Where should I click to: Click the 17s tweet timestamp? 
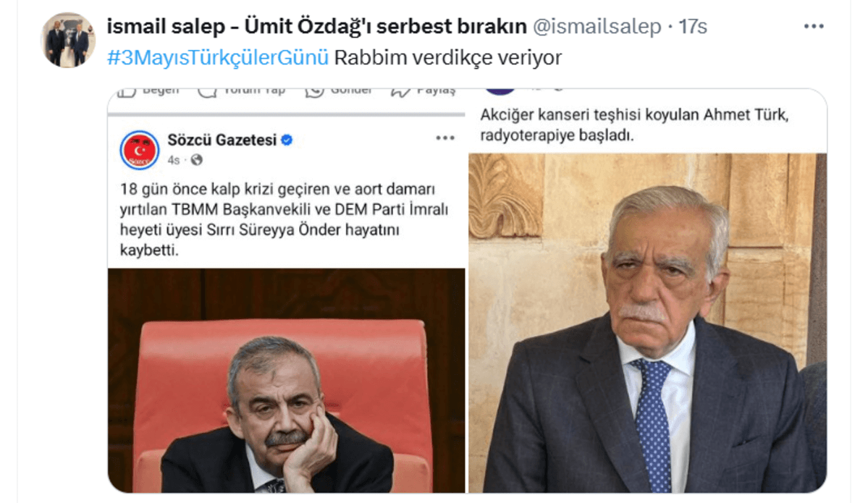[693, 26]
